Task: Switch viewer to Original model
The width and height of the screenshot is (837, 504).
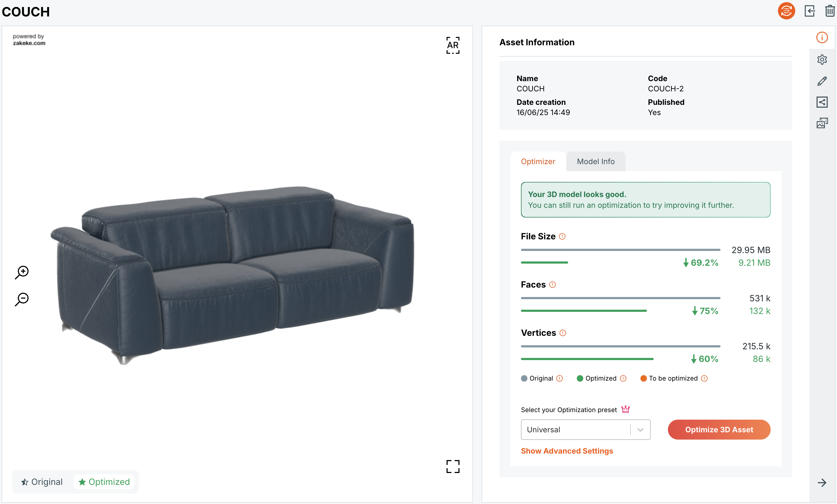Action: point(42,482)
